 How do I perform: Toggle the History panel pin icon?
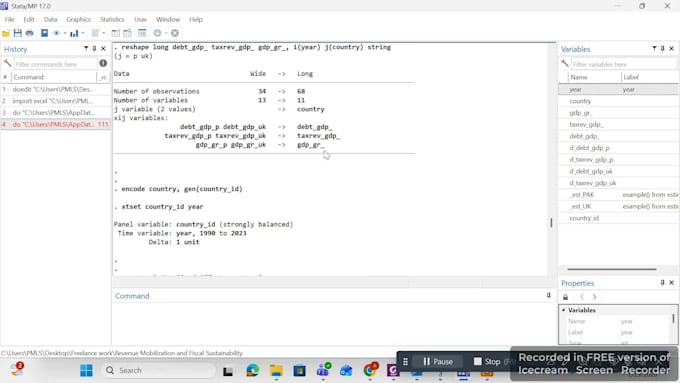[x=94, y=49]
